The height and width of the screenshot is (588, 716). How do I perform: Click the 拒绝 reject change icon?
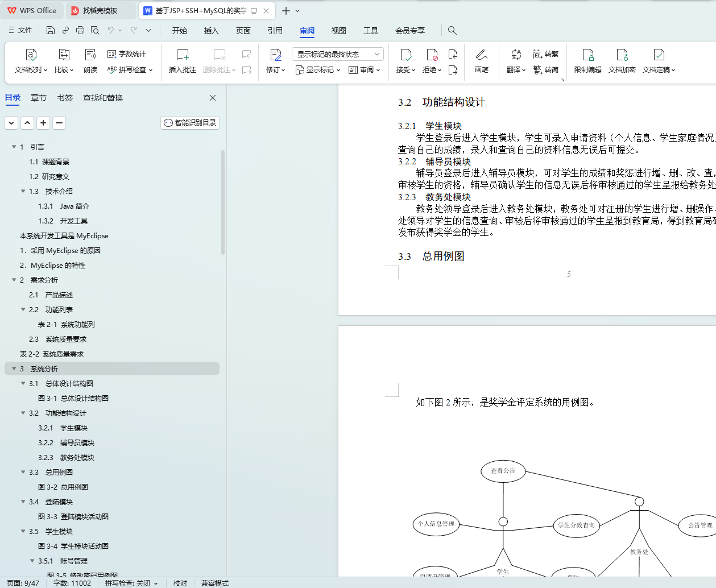[x=432, y=55]
